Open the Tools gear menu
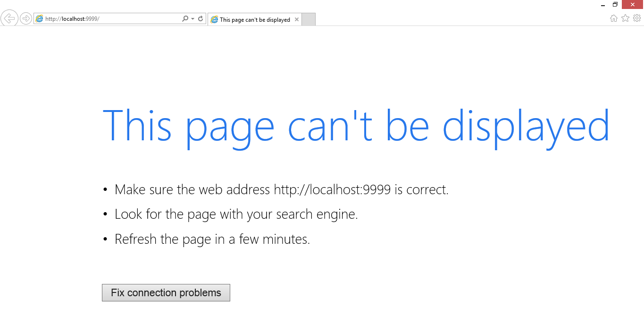Screen dimensions: 644x326 637,18
